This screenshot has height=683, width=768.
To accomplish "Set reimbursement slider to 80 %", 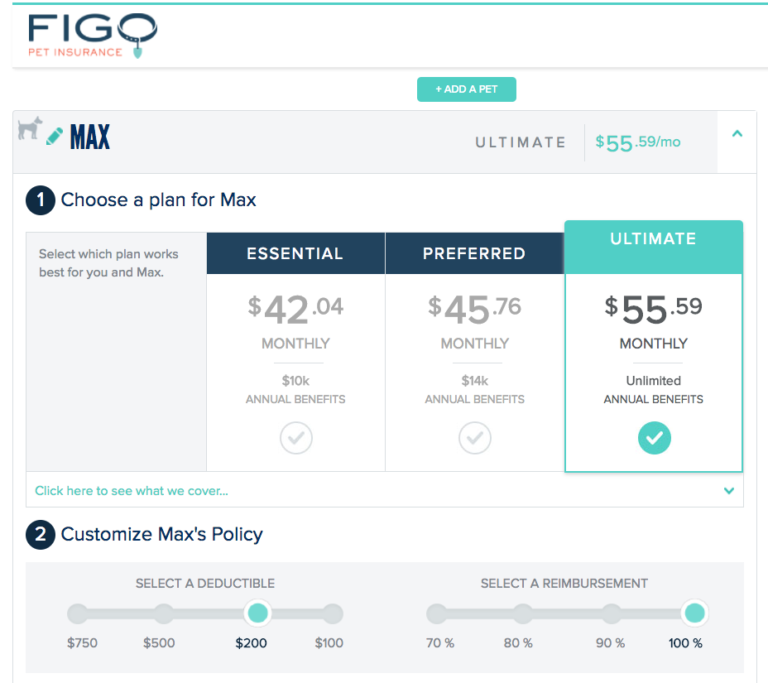I will [523, 613].
